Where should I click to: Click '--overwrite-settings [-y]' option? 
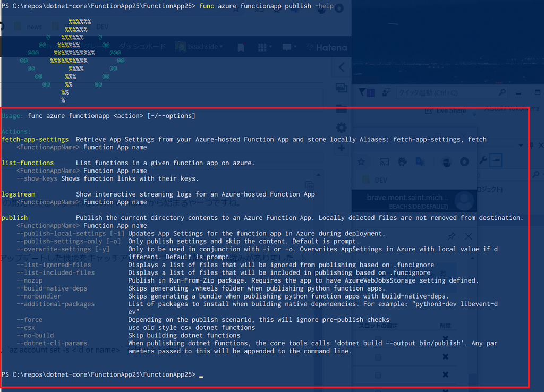point(63,249)
